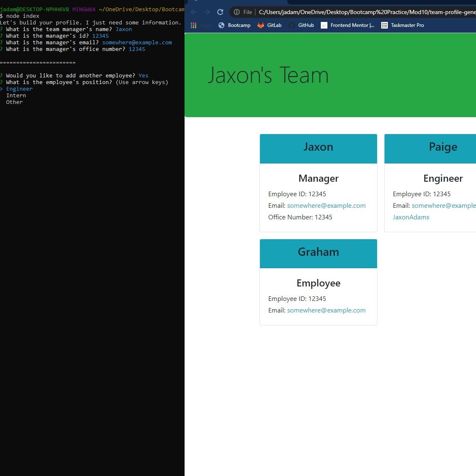Click the Jaxon's Team banner heading
This screenshot has width=476, height=476.
pos(268,75)
